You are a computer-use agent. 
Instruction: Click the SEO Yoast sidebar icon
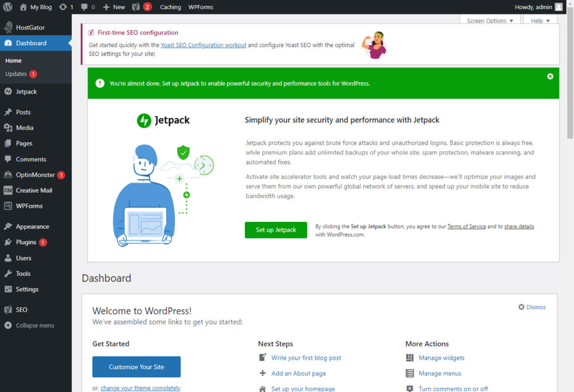pyautogui.click(x=8, y=310)
